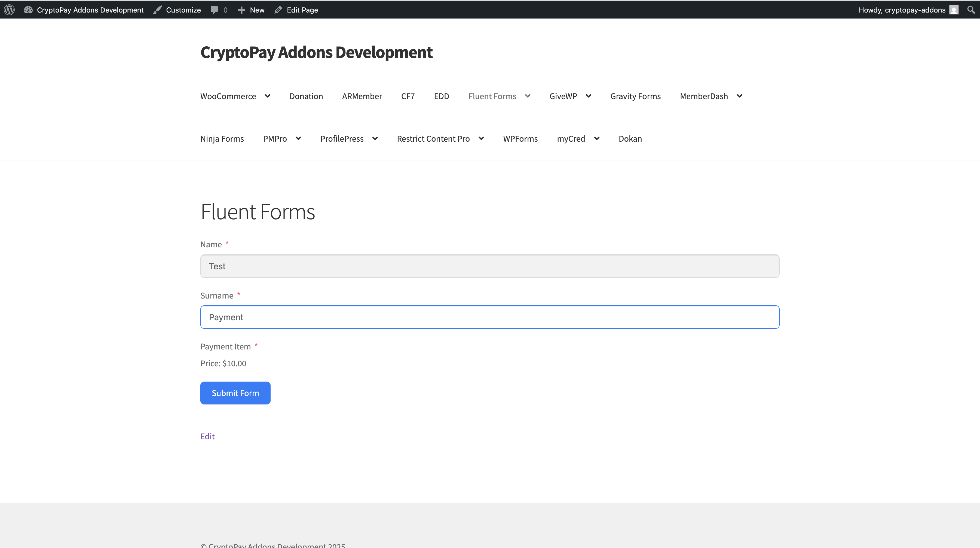Open the comments bubble icon
The image size is (980, 548).
click(215, 10)
